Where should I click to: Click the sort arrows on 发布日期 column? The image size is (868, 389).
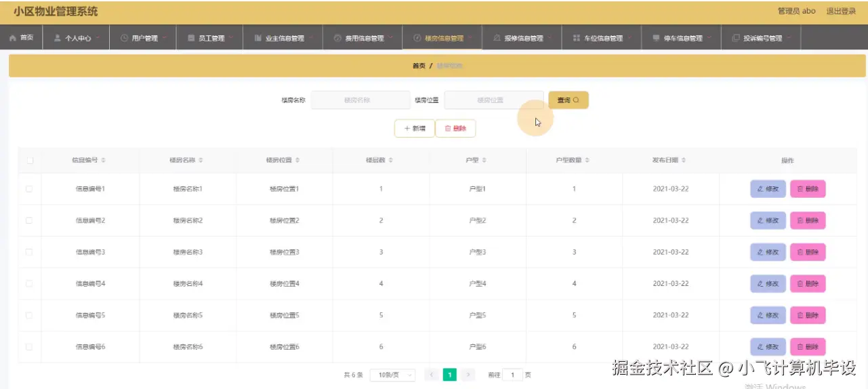684,161
